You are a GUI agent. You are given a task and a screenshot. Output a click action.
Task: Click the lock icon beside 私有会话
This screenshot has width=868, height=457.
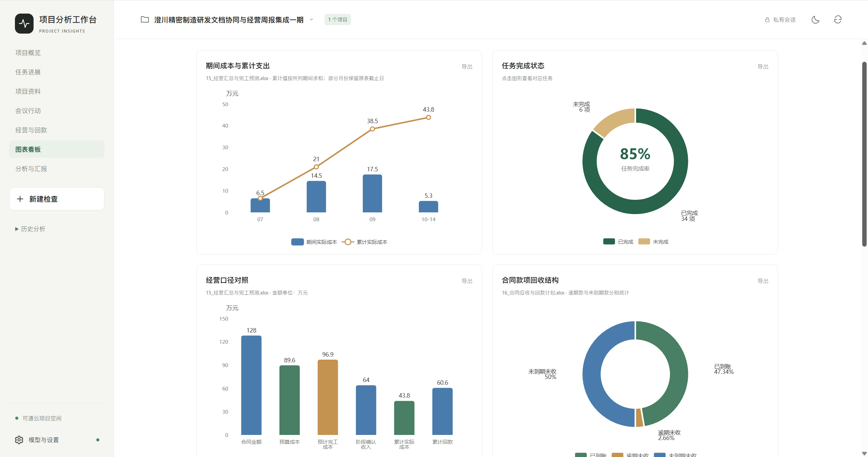(767, 20)
